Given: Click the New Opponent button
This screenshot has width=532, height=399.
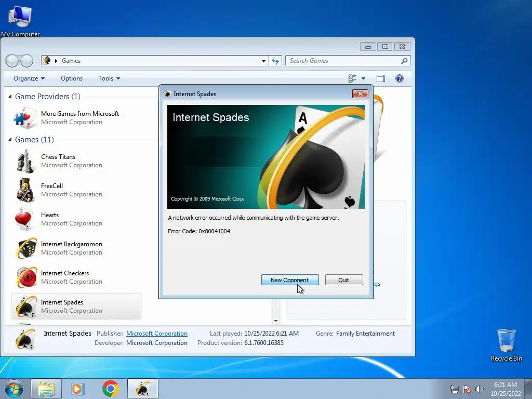Looking at the screenshot, I should click(290, 280).
